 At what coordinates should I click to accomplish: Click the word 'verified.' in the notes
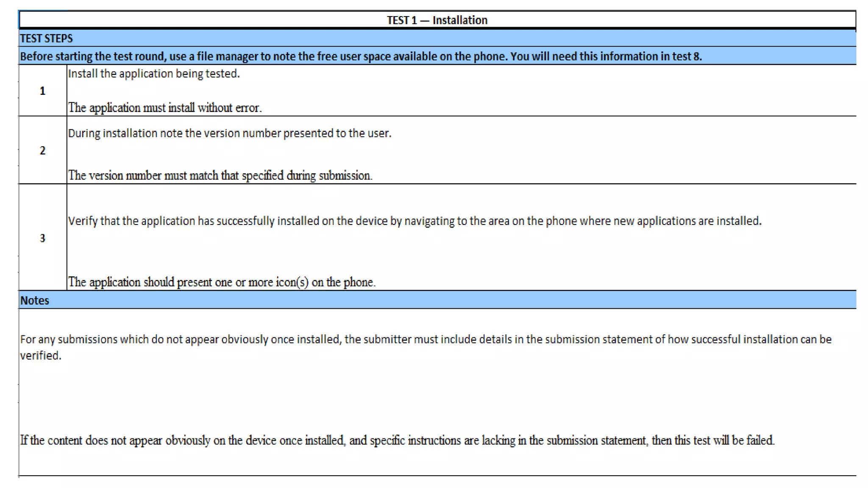[41, 356]
